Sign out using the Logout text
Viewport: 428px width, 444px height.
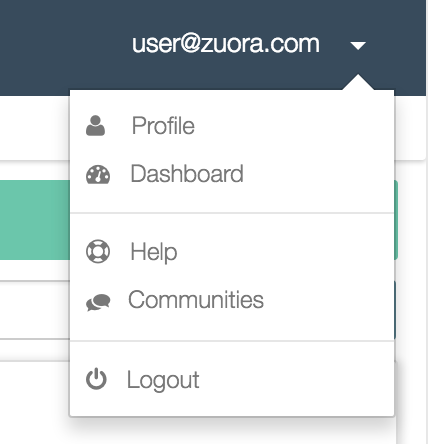coord(163,380)
